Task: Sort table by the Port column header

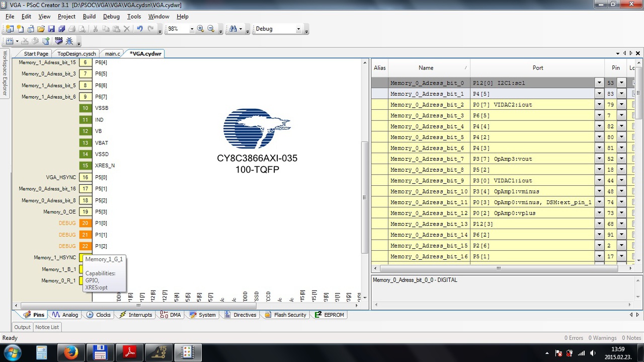Action: click(537, 67)
